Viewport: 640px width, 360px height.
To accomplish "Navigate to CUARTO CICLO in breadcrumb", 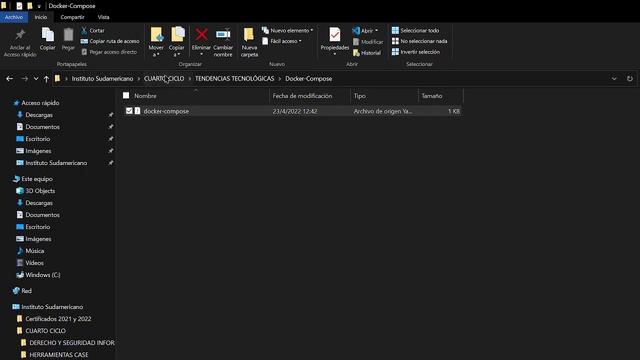I will coord(164,79).
